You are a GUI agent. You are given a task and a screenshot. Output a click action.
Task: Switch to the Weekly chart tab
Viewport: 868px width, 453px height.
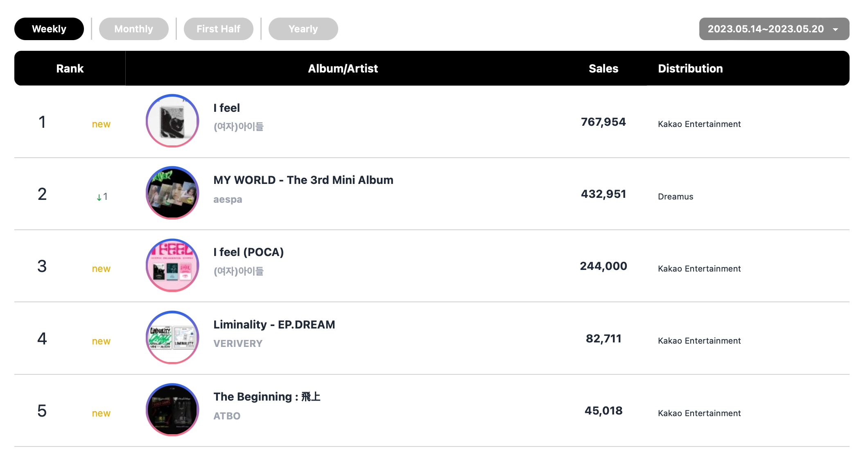[x=49, y=29]
